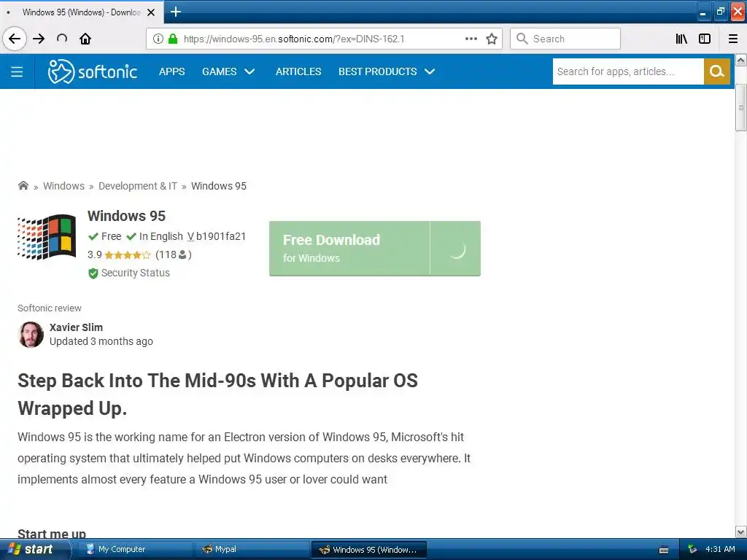Image resolution: width=747 pixels, height=560 pixels.
Task: Click the page scrollbar up arrow
Action: coord(740,60)
